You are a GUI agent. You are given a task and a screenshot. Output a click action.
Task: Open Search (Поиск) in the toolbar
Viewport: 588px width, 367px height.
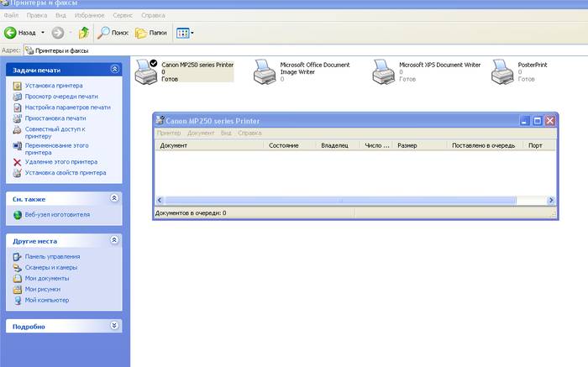tap(113, 33)
